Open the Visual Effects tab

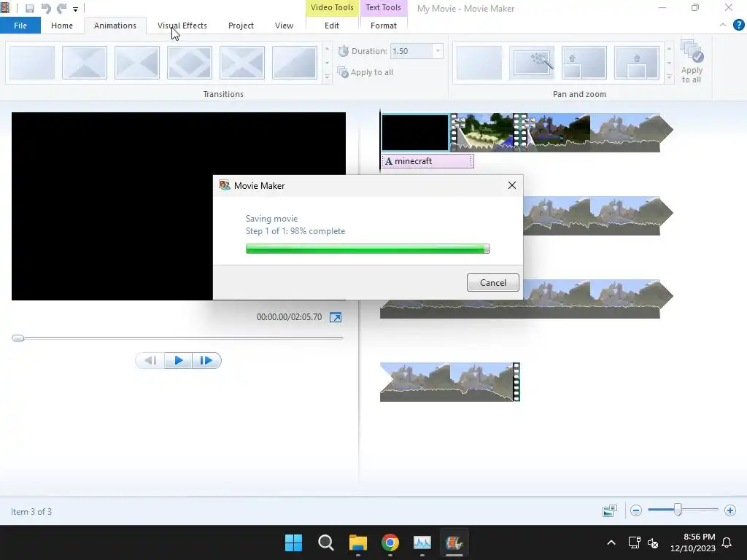[x=182, y=26]
